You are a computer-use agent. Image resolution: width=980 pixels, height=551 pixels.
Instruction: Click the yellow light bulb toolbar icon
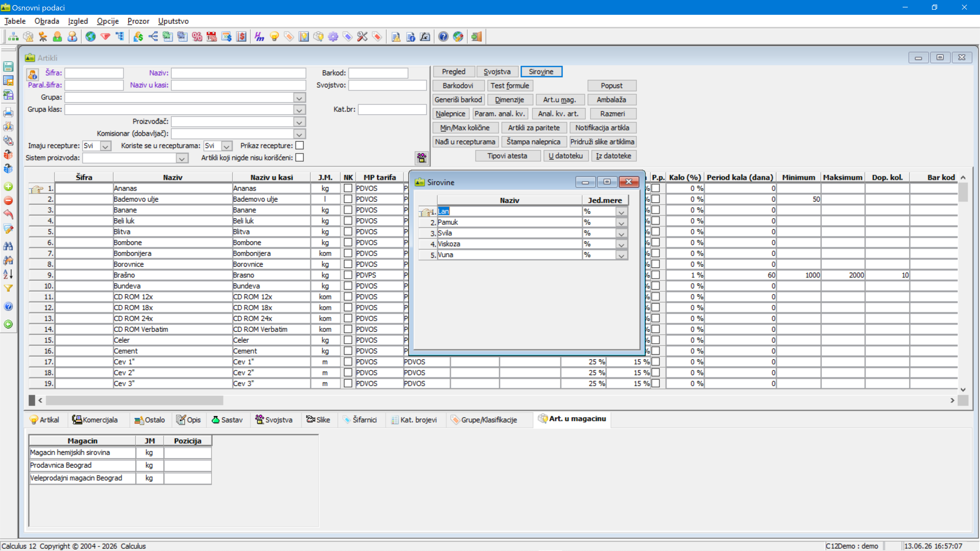click(274, 36)
